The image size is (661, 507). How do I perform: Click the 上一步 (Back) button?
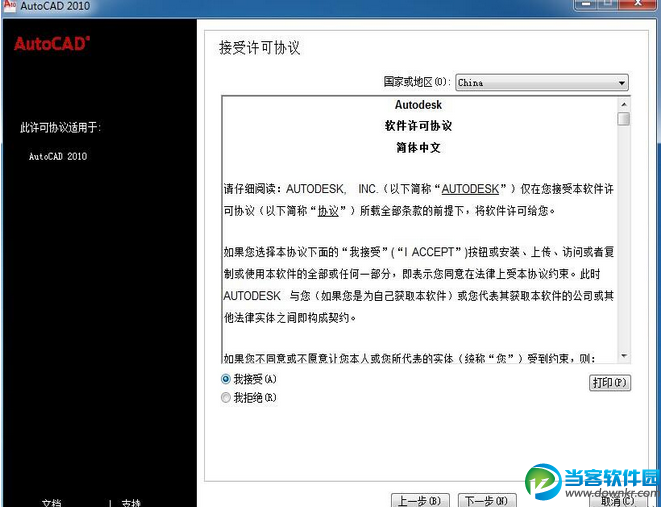(420, 500)
